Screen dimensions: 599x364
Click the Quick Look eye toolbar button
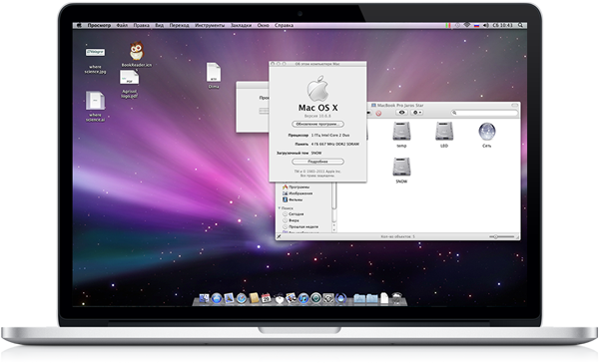(401, 113)
